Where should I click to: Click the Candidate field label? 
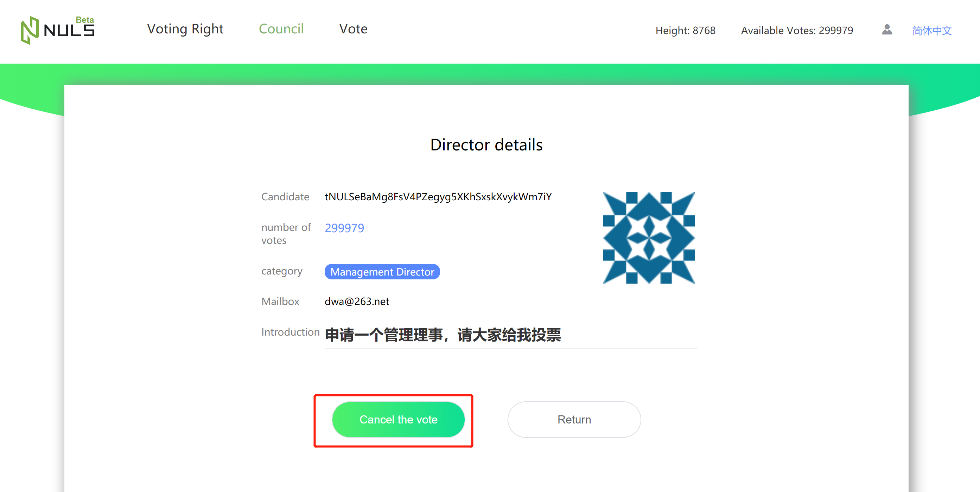285,197
